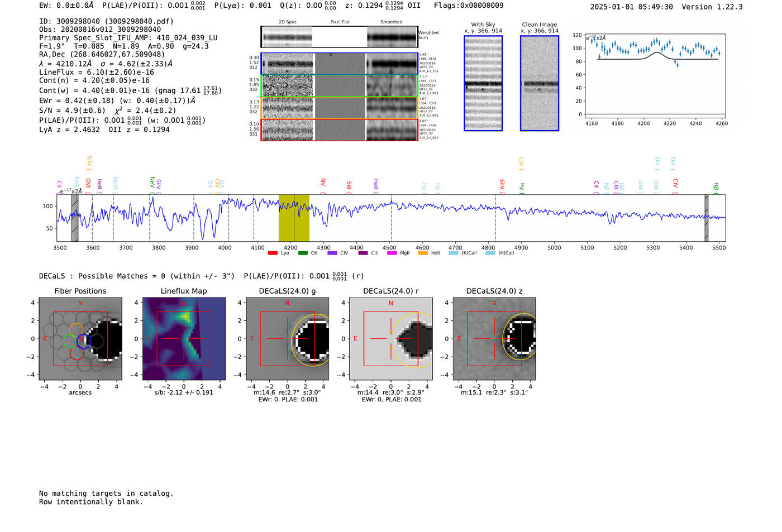Image resolution: width=782 pixels, height=532 pixels.
Task: Select the yellow highlighted region in the spectrum
Action: point(294,218)
